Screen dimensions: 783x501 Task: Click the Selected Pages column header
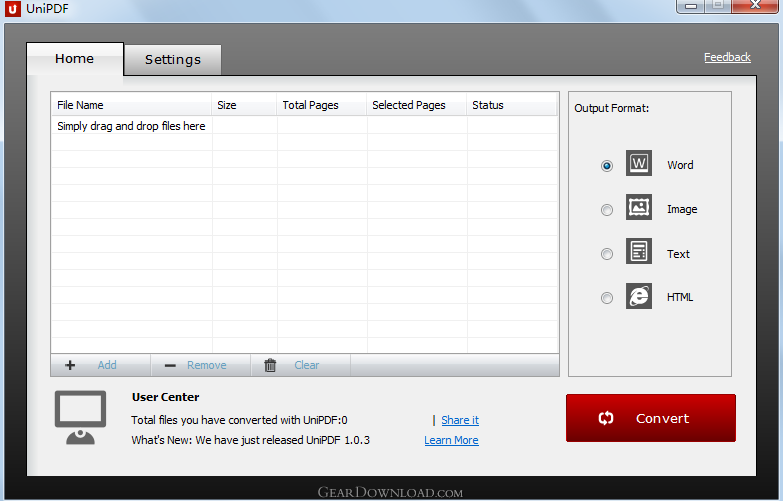point(416,105)
